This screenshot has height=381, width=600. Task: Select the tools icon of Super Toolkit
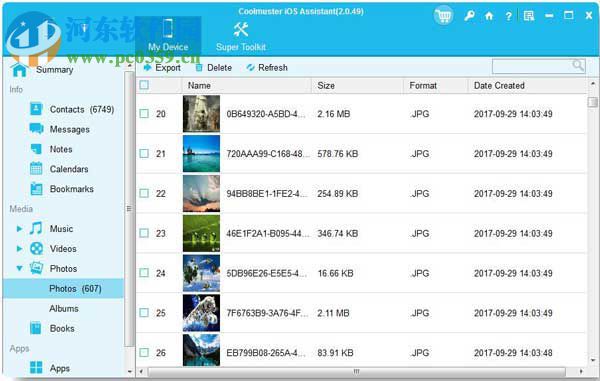(x=241, y=29)
